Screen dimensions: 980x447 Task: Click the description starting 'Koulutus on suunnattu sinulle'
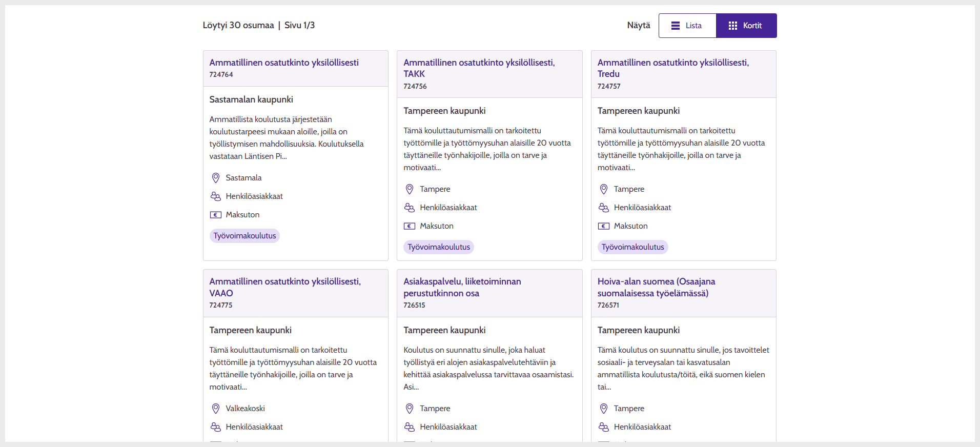[488, 369]
